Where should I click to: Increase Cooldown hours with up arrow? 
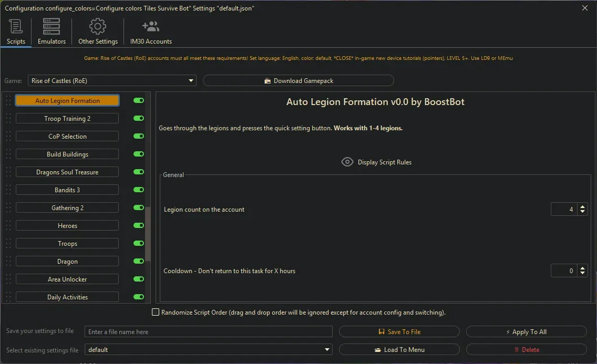click(x=582, y=268)
